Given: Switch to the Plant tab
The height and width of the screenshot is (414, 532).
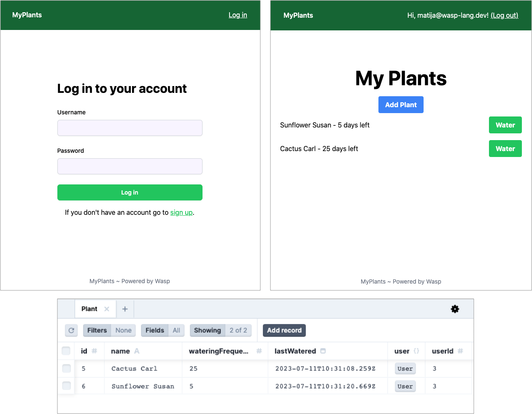Looking at the screenshot, I should [89, 309].
